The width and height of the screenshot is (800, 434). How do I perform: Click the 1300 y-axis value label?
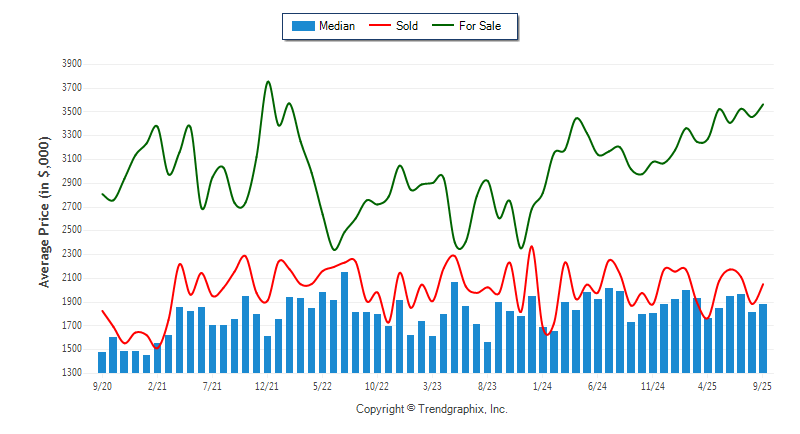(71, 373)
